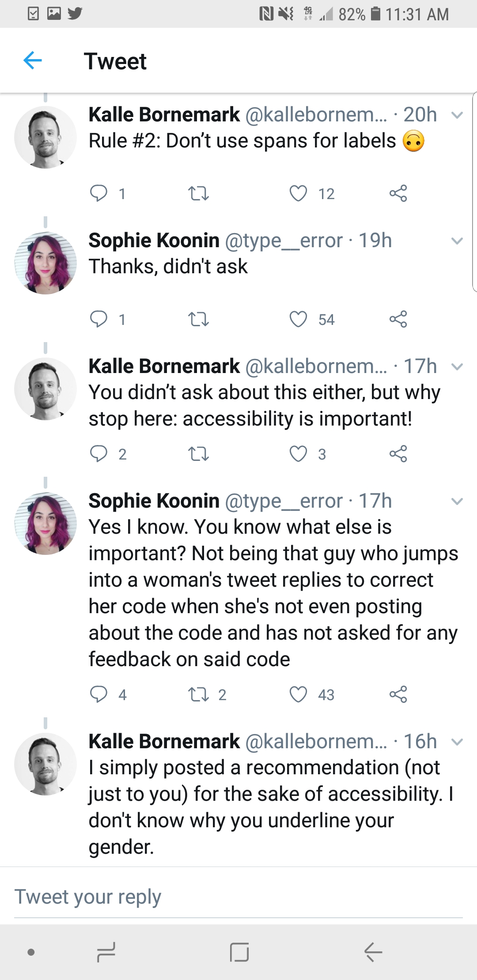The width and height of the screenshot is (477, 980).
Task: Open replies on the "Yes I know" tweet
Action: 98,694
